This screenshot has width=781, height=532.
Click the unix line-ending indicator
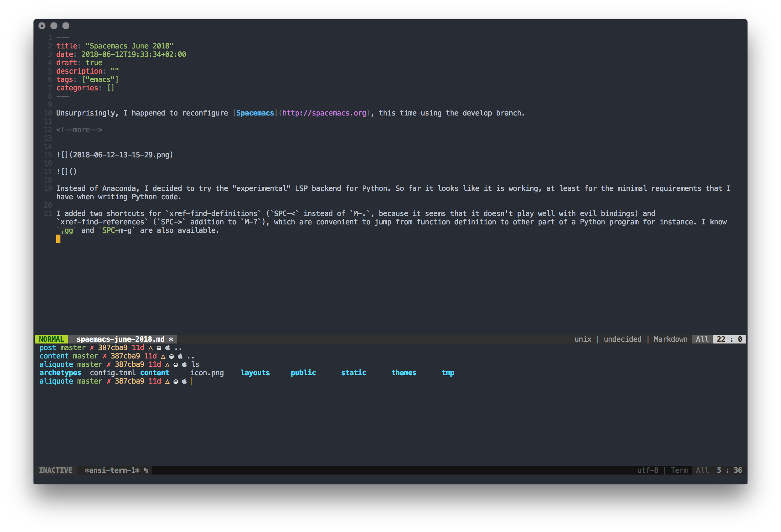(583, 339)
